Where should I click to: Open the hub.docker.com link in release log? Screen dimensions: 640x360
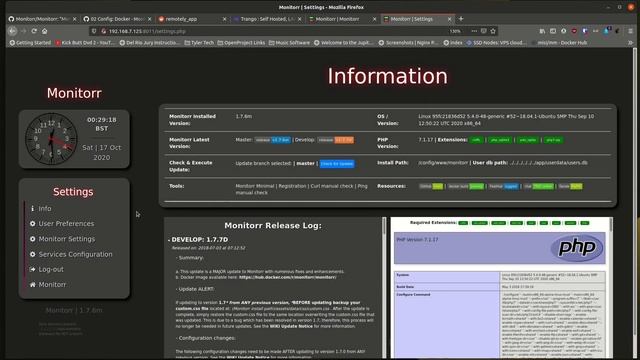pos(288,277)
